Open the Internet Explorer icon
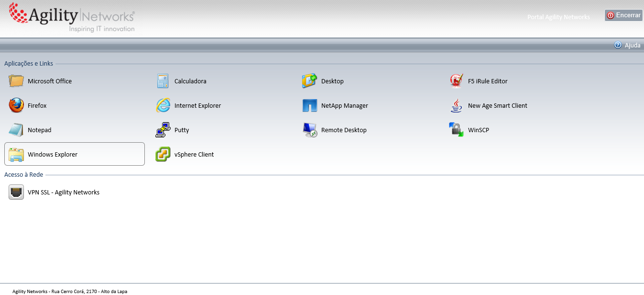The width and height of the screenshot is (644, 295). 163,105
